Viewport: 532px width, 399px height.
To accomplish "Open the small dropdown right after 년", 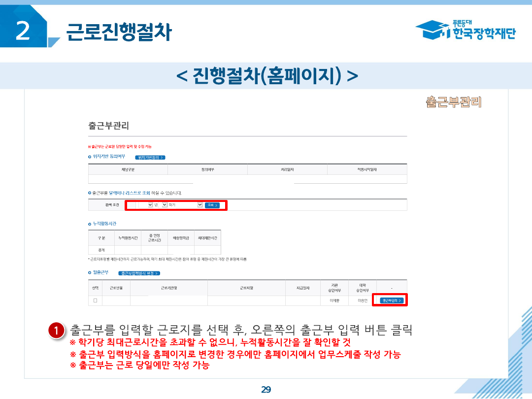I will (x=165, y=205).
